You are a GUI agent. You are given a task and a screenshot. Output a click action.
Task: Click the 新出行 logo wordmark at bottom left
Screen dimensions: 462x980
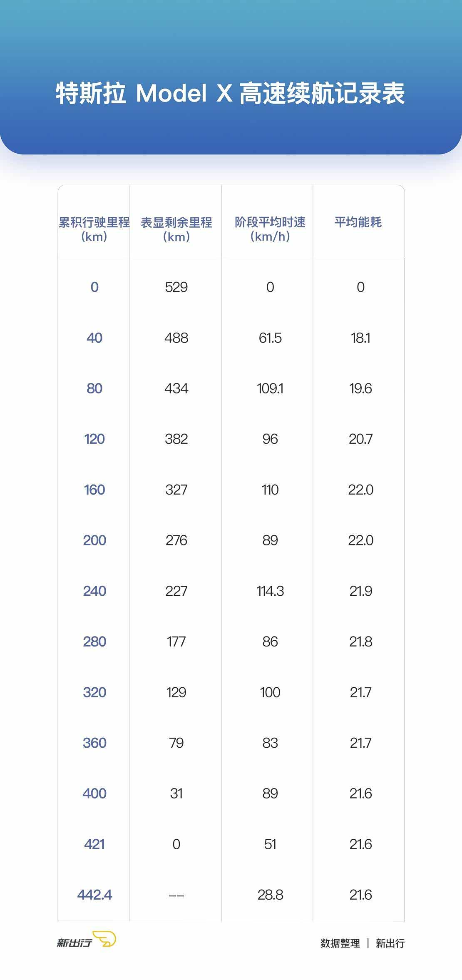(x=74, y=943)
